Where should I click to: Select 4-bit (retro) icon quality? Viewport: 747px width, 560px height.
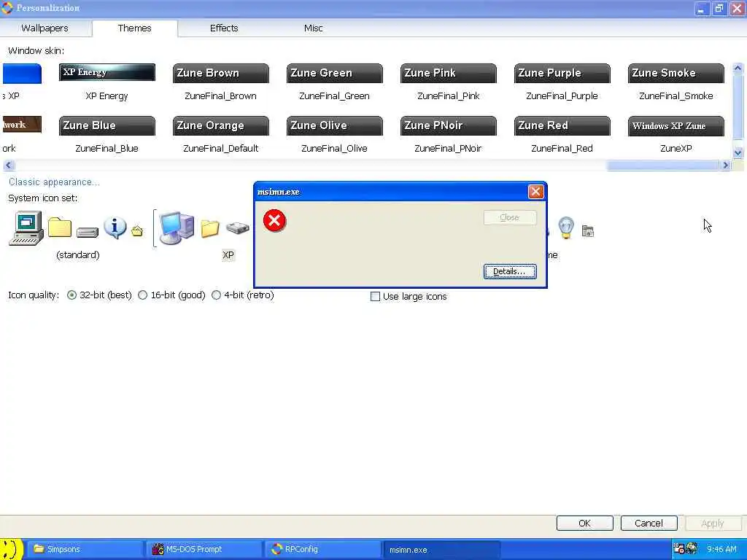tap(216, 295)
